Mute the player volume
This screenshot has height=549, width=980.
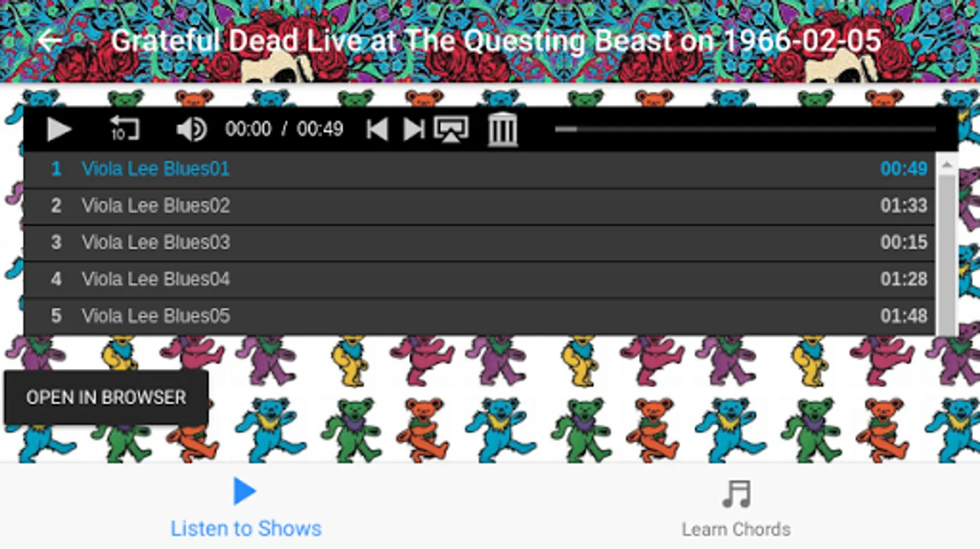[191, 129]
